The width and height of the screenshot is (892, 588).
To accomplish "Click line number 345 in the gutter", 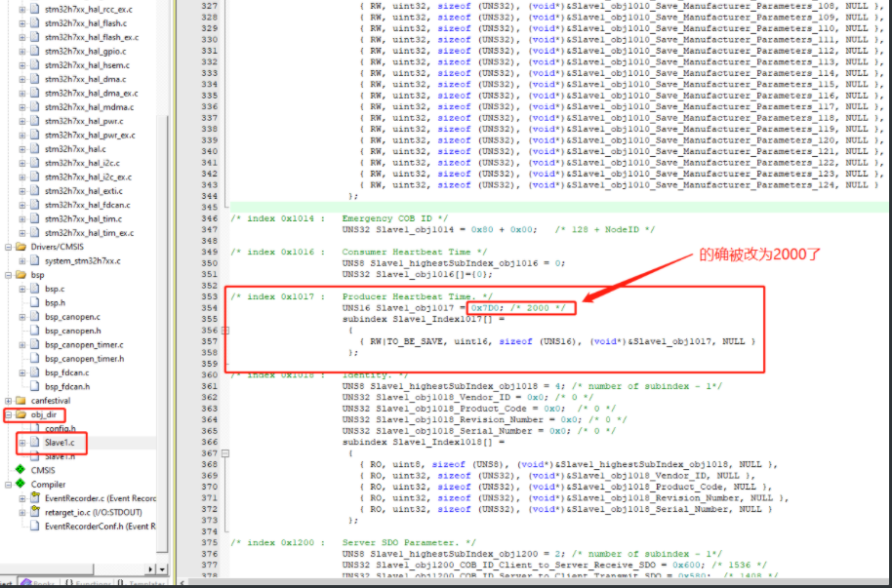I will click(x=210, y=207).
